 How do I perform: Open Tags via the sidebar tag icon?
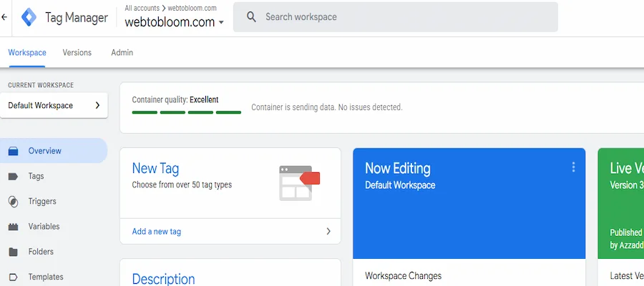13,177
